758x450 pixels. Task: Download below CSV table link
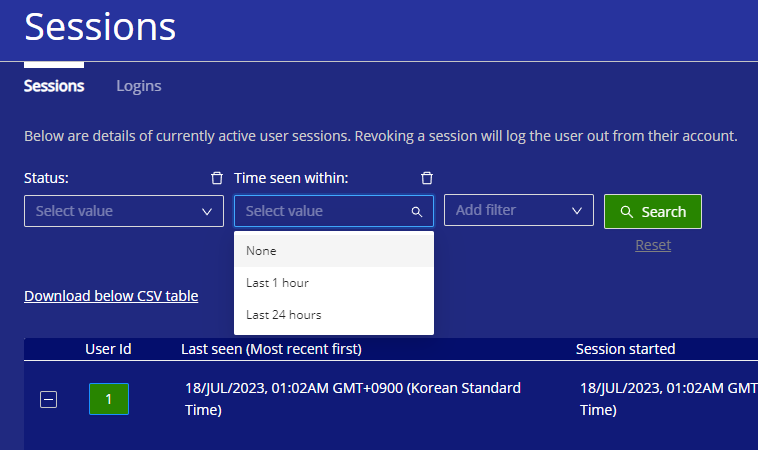click(111, 296)
